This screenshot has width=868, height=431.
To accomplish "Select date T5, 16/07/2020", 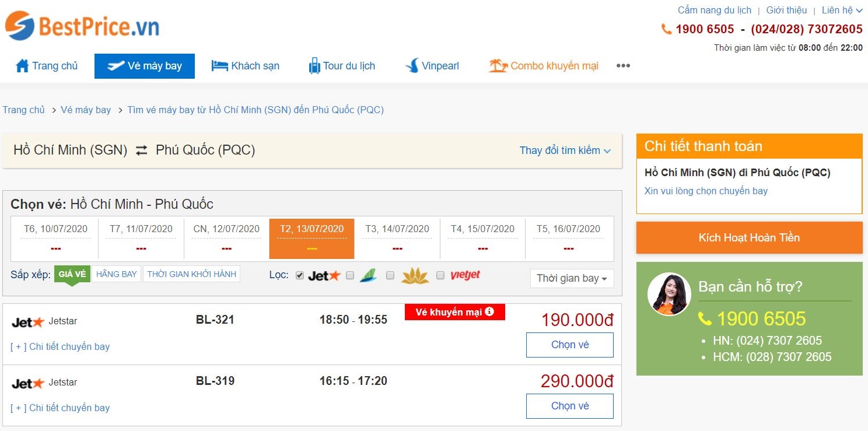I will point(569,239).
